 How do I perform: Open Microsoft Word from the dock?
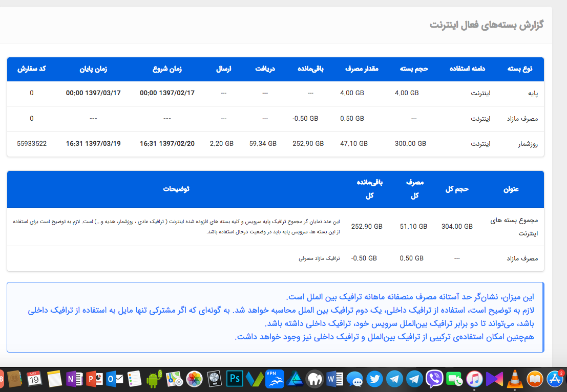click(334, 379)
